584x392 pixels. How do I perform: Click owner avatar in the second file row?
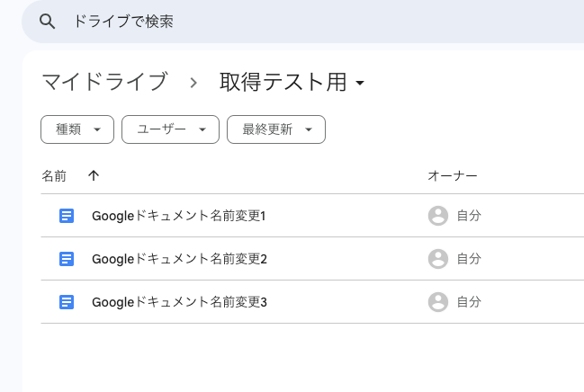(438, 259)
